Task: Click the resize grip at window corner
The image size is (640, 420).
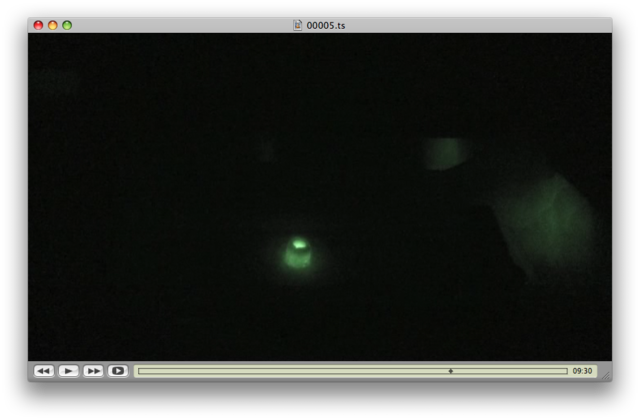Action: tap(607, 376)
